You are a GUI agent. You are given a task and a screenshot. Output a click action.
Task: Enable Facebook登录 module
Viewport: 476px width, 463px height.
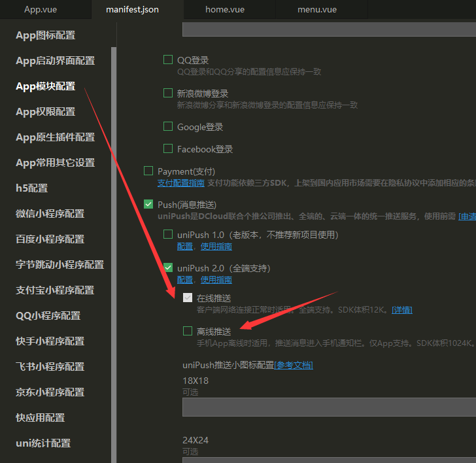(168, 149)
